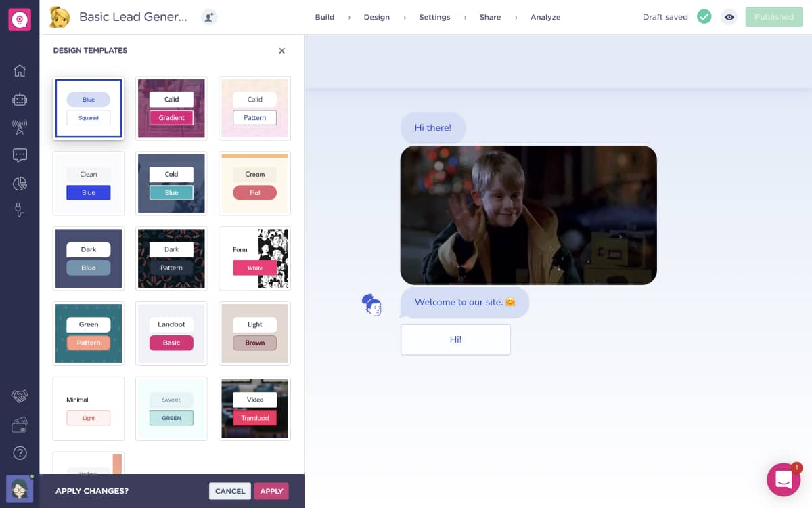Click the waving boy GIF image

pos(528,215)
